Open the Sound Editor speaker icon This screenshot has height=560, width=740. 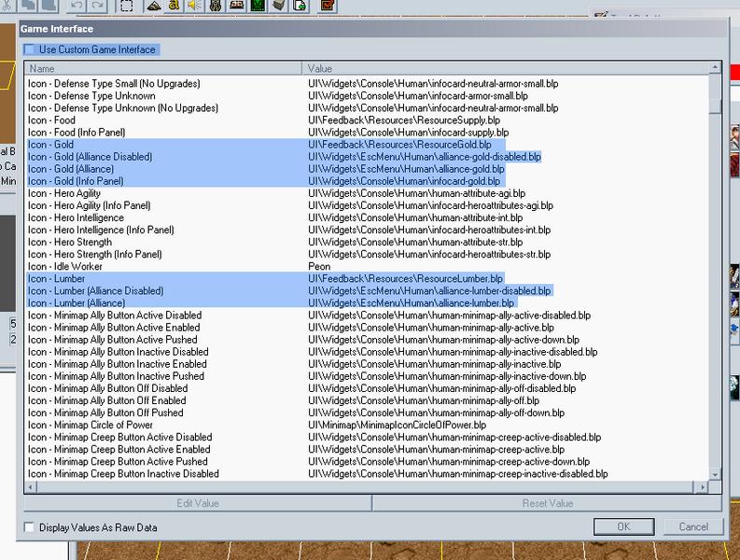click(x=194, y=7)
